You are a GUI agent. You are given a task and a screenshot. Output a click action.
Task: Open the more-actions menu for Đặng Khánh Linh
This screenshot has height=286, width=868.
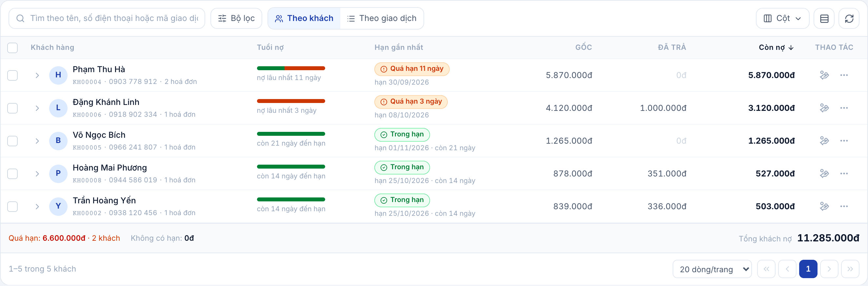tap(844, 108)
